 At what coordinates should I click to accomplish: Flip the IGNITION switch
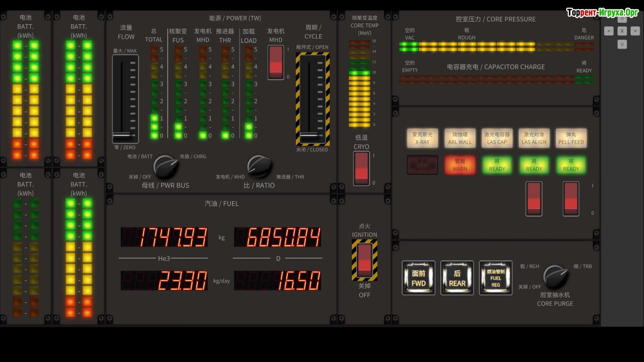coord(364,260)
